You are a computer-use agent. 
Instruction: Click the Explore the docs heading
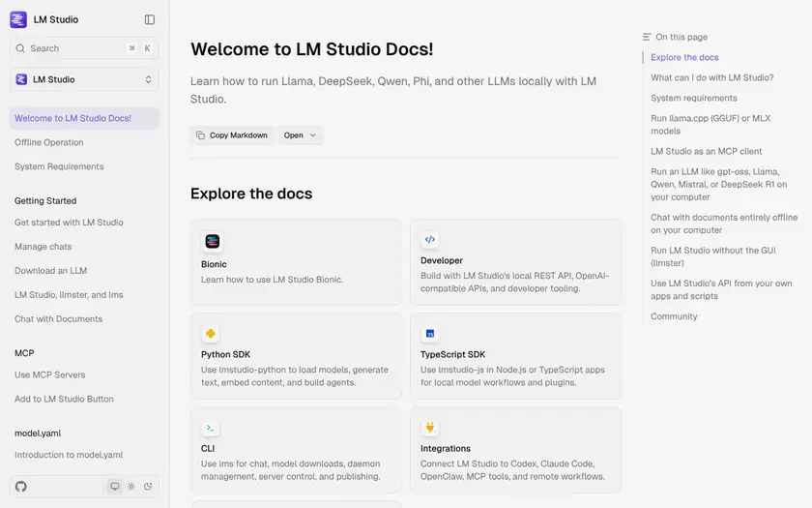(x=251, y=194)
